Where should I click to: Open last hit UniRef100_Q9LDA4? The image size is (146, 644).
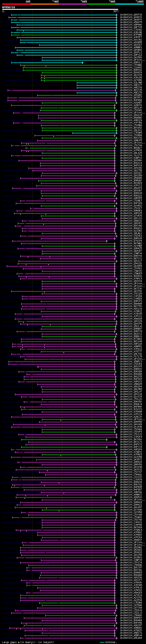coord(131,638)
